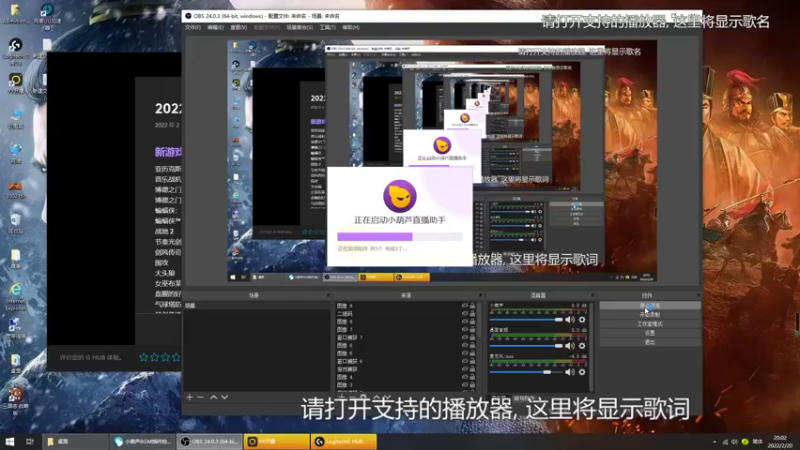Viewport: 800px width, 450px height.
Task: Open the 三国志 game desktop icon
Action: pos(16,401)
